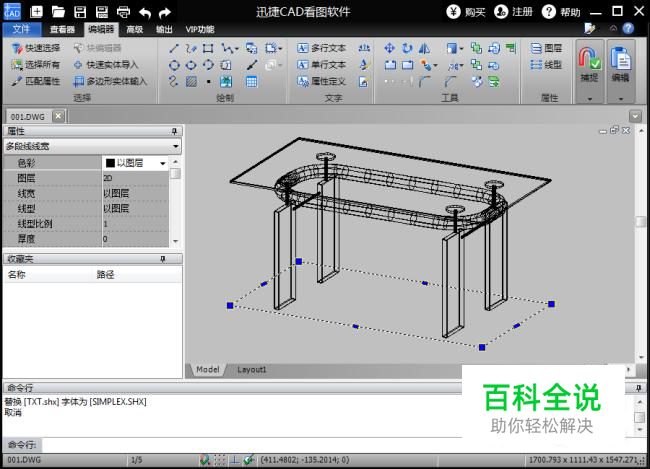The width and height of the screenshot is (650, 469).
Task: Insert a table with the grid icon
Action: pyautogui.click(x=251, y=82)
